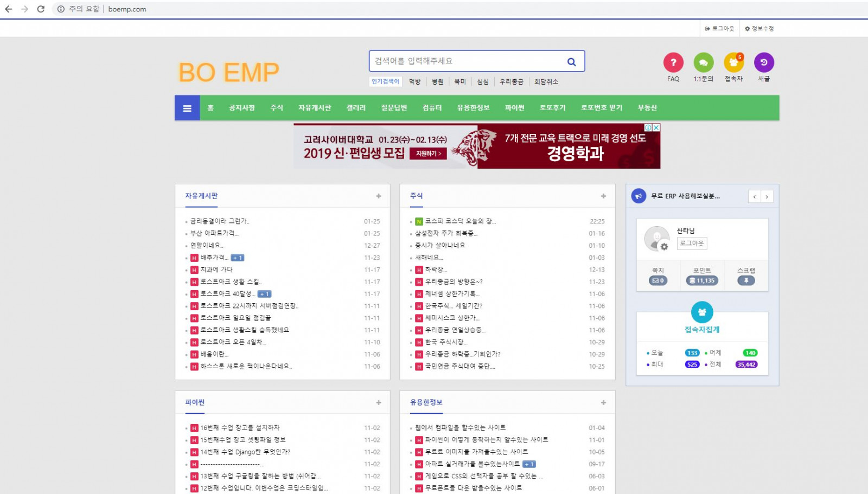Expand the 주식 panel plus icon
Viewport: 868px width, 494px height.
(x=603, y=196)
